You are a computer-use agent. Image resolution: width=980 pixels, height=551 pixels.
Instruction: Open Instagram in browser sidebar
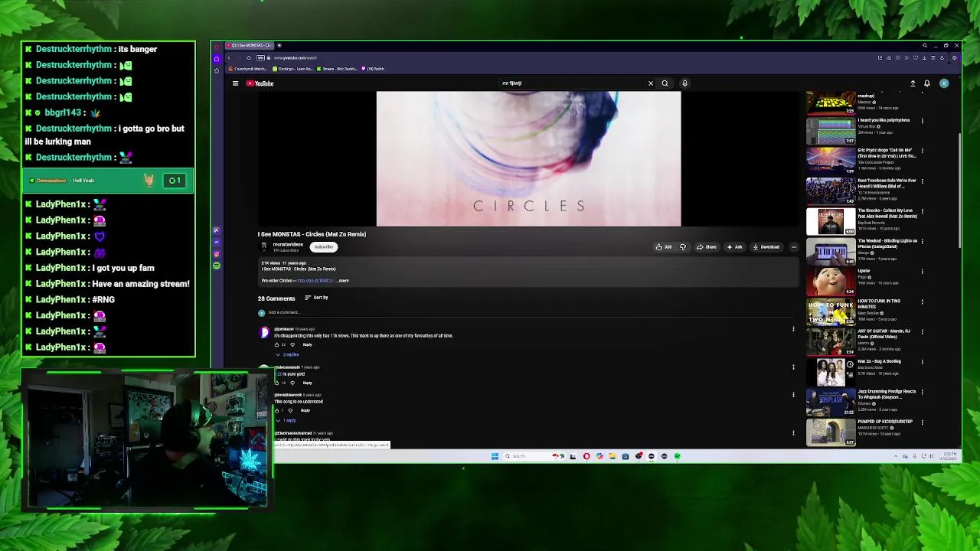tap(217, 253)
